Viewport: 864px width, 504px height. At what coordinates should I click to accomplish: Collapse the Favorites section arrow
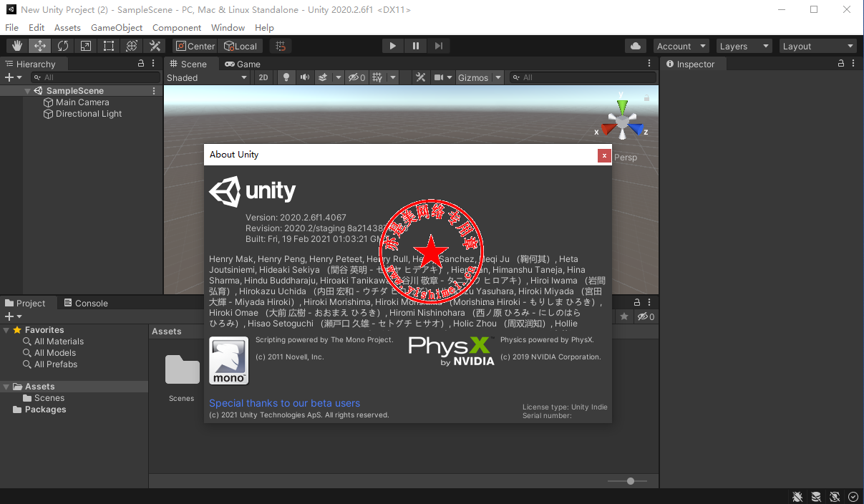(6, 330)
